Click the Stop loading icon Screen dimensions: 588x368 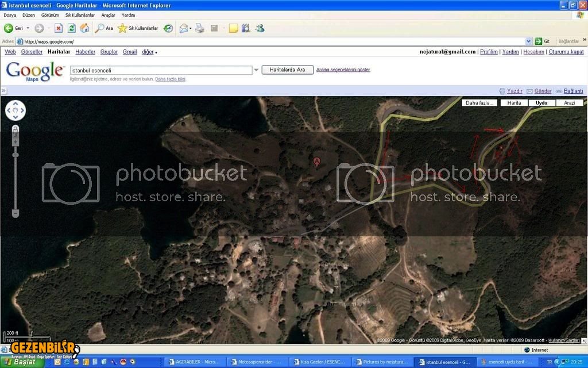(58, 28)
